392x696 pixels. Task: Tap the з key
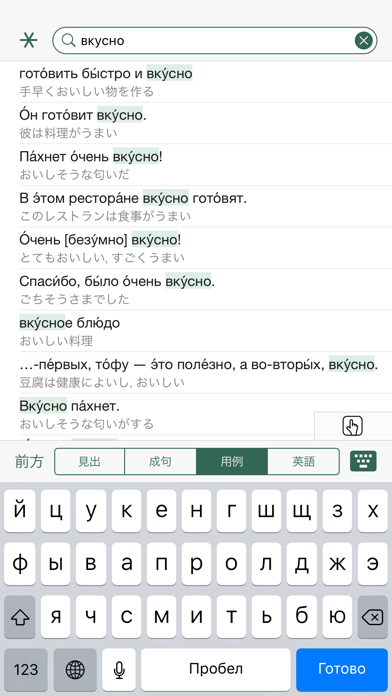tap(337, 511)
